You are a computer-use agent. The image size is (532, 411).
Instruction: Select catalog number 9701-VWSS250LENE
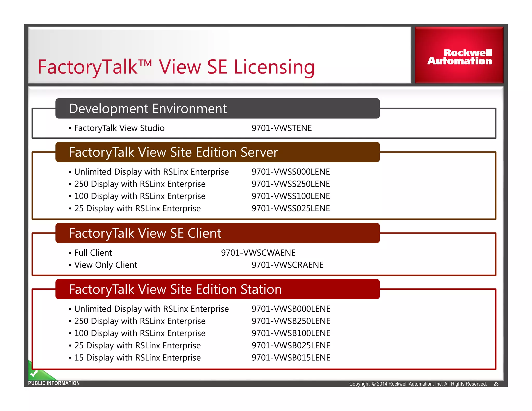pos(291,184)
